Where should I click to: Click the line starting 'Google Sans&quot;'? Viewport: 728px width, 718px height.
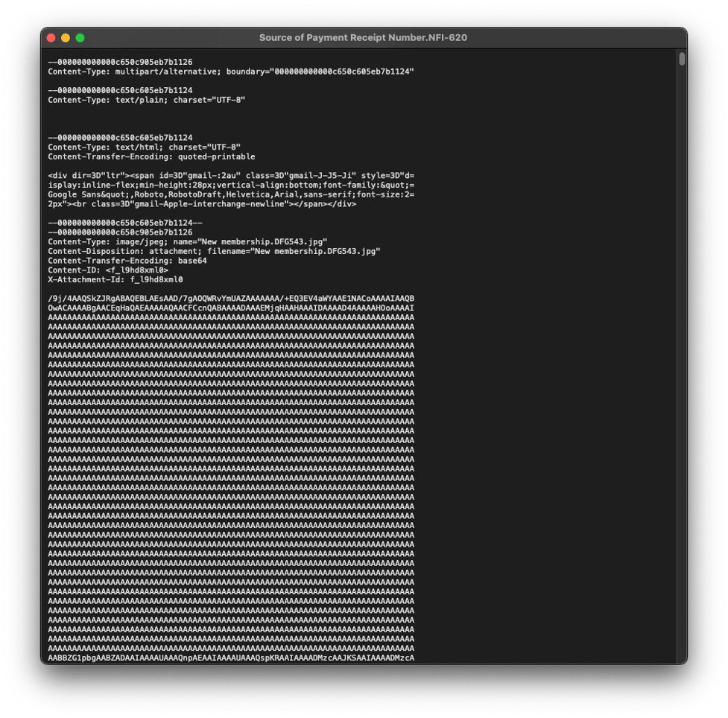(x=231, y=194)
